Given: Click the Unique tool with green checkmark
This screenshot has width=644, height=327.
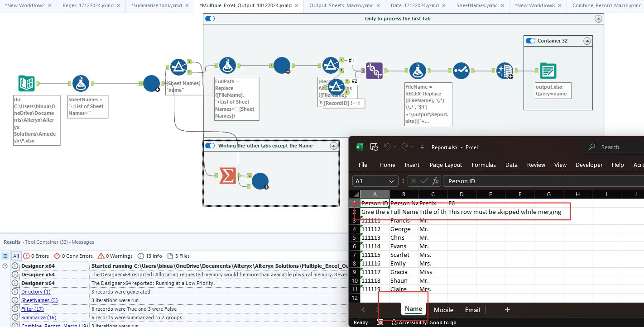Looking at the screenshot, I should (461, 71).
